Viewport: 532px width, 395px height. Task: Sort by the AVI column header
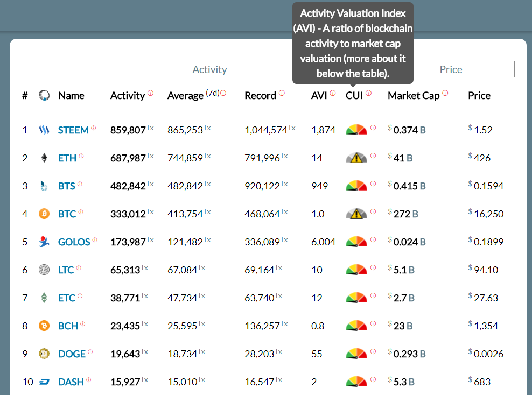pyautogui.click(x=319, y=96)
